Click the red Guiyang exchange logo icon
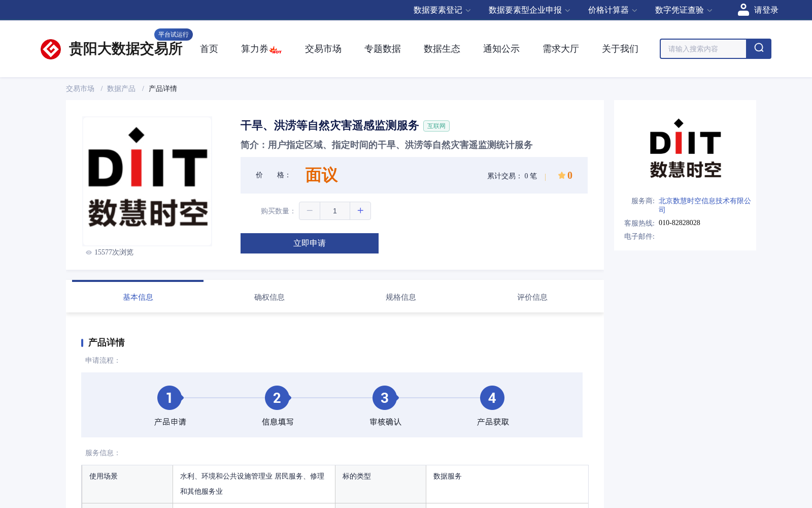812x508 pixels. [51, 49]
